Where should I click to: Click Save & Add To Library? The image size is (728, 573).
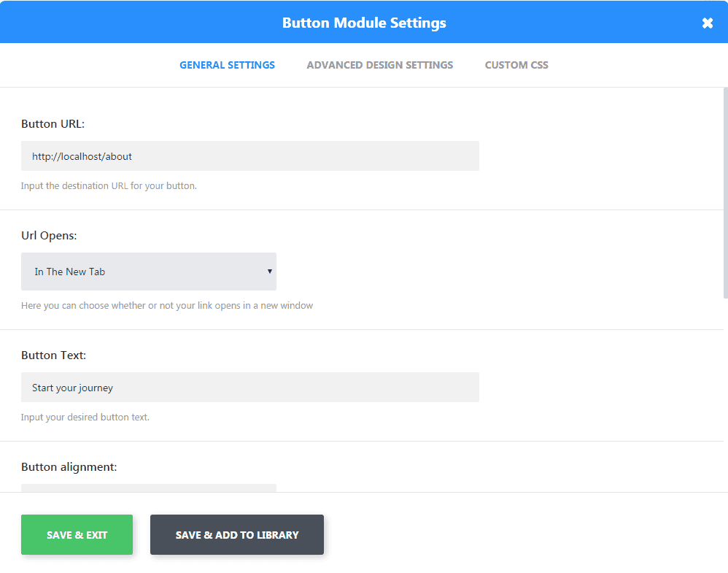click(x=236, y=535)
